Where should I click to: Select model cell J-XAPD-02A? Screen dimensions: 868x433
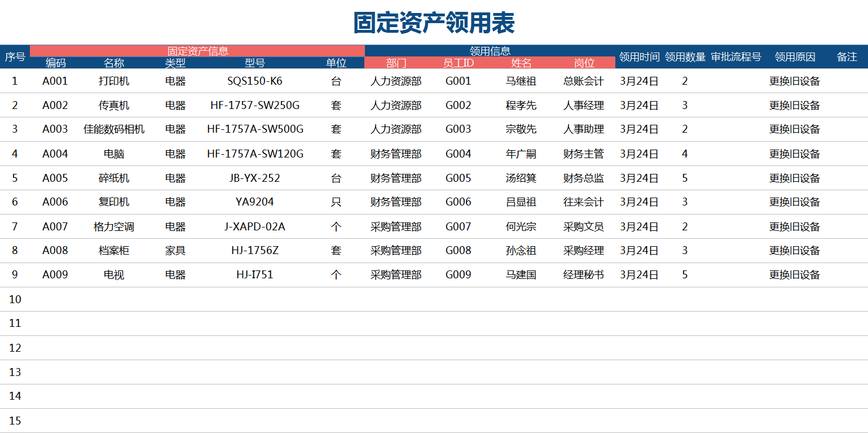point(255,226)
